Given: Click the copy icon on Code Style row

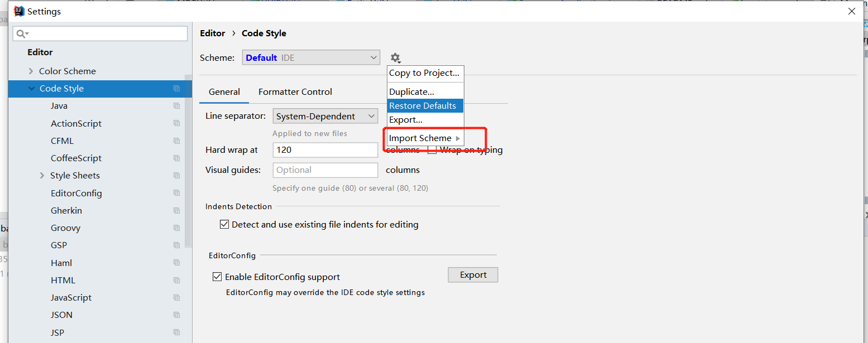Looking at the screenshot, I should tap(176, 89).
